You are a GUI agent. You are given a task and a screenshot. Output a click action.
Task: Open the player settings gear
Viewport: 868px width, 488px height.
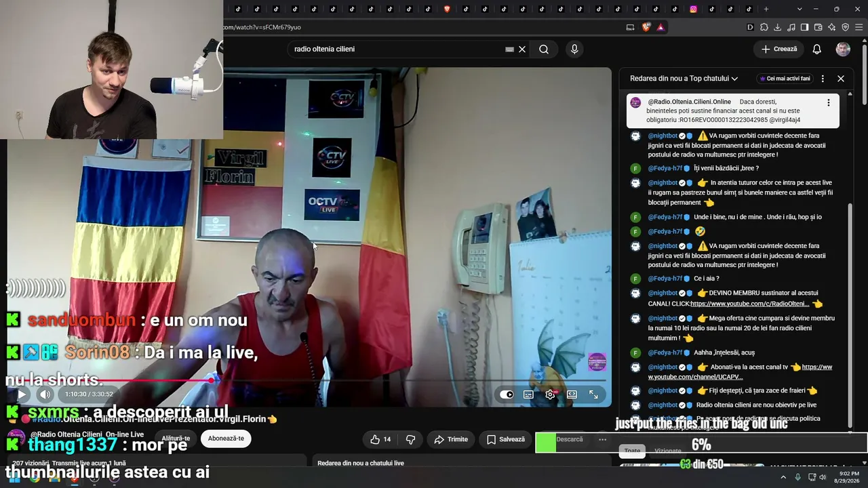[x=550, y=394]
